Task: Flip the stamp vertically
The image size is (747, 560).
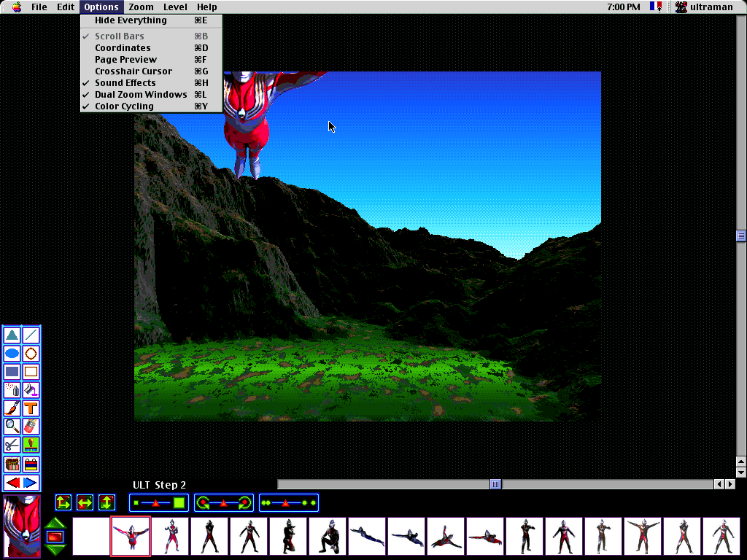Action: tap(107, 502)
